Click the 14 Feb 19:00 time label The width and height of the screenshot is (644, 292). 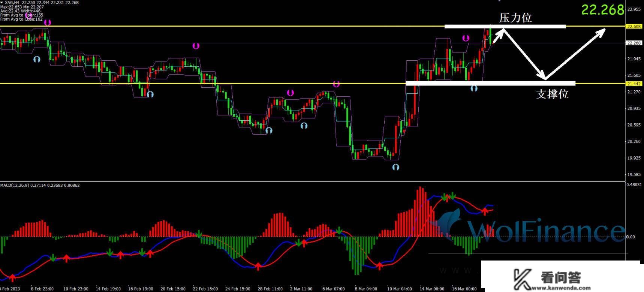[x=108, y=289]
